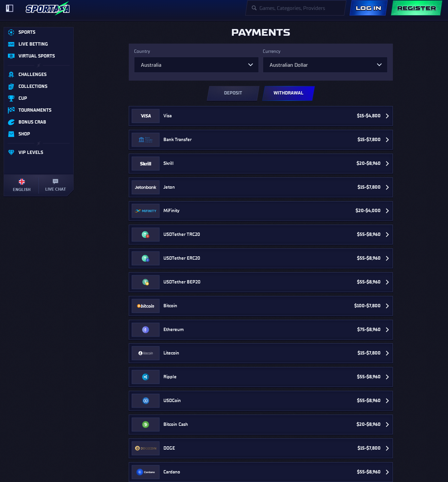Screen dimensions: 448x482
Task: Switch to the Deposit tab
Action: click(x=233, y=93)
